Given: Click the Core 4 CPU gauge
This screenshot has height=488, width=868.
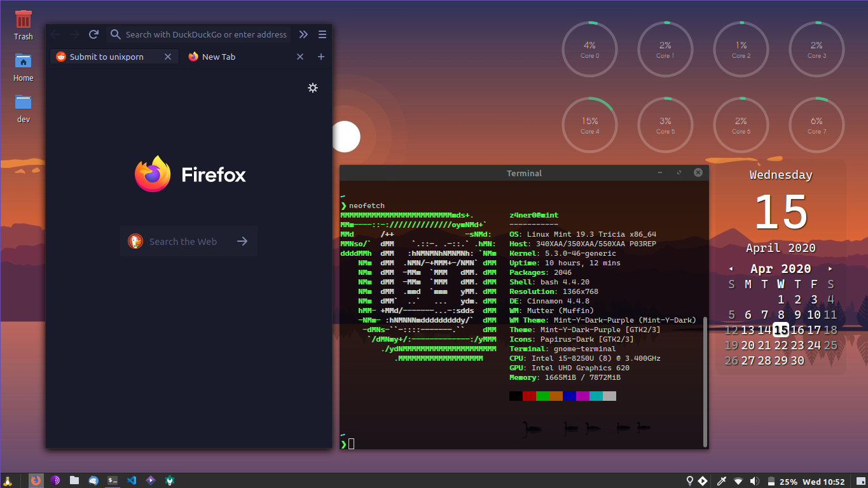Looking at the screenshot, I should pyautogui.click(x=590, y=125).
